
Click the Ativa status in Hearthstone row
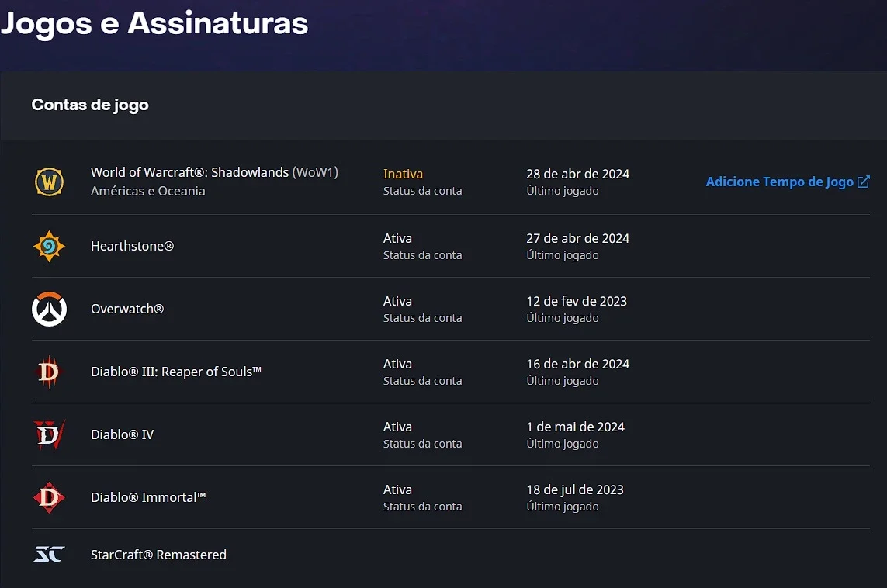(397, 238)
